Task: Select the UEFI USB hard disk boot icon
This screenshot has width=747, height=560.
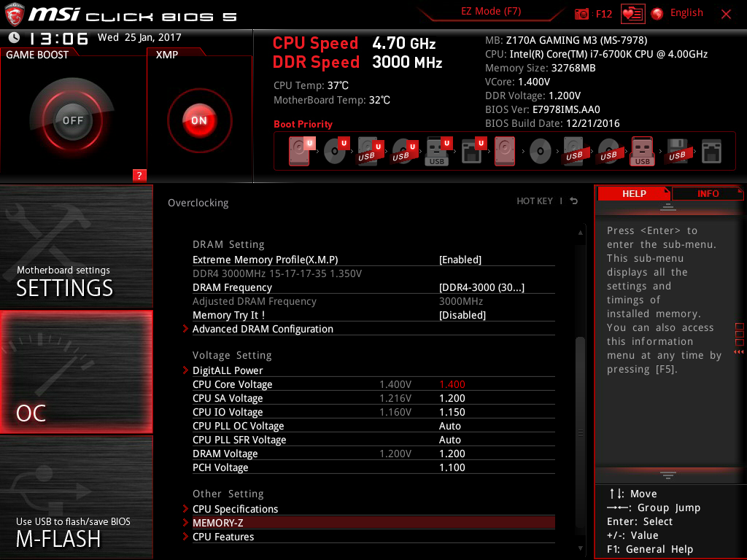Action: (x=371, y=152)
